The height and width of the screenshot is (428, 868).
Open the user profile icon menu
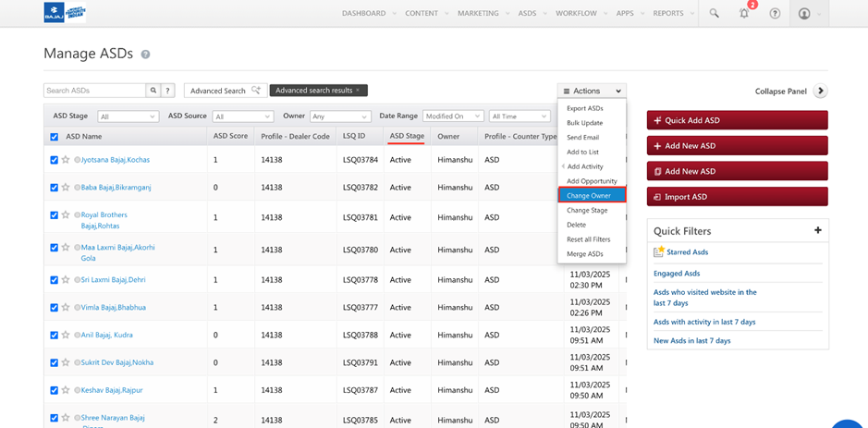(x=804, y=13)
